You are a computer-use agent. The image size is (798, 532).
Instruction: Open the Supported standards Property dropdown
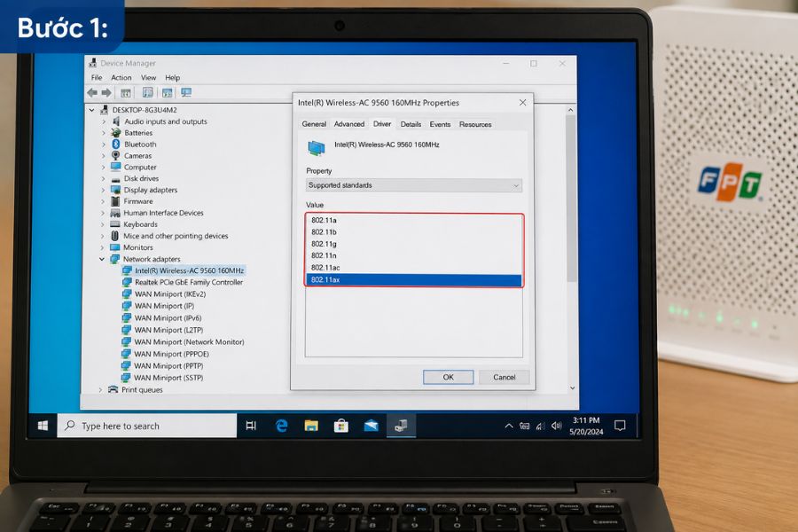414,185
